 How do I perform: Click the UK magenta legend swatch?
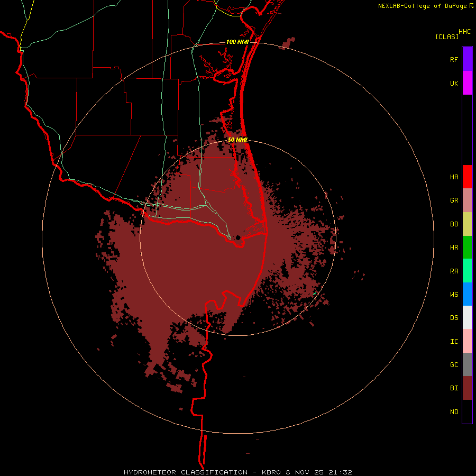pos(467,83)
